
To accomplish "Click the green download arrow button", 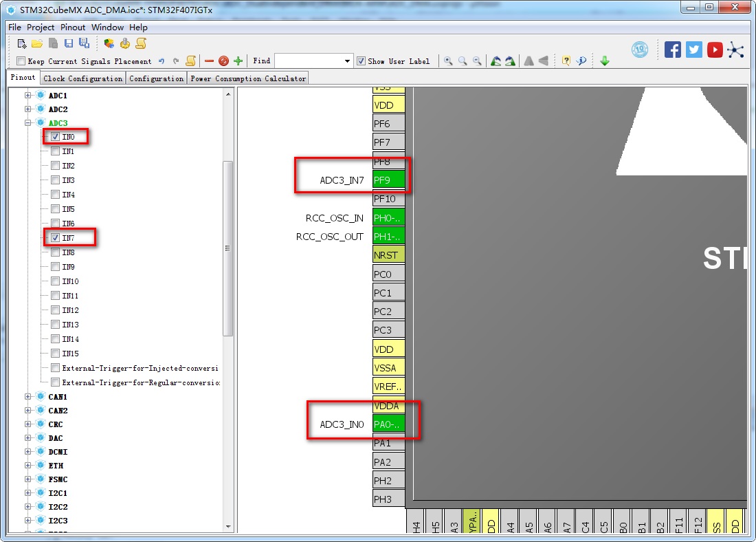I will click(x=604, y=61).
